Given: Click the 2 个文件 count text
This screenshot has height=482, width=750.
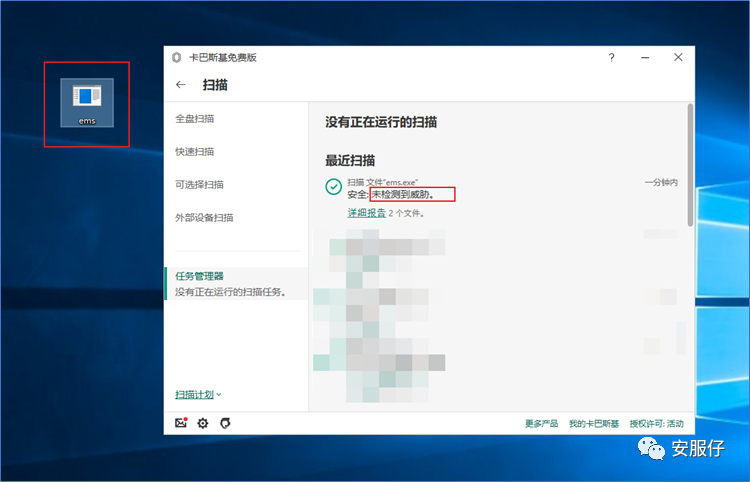Looking at the screenshot, I should click(407, 213).
